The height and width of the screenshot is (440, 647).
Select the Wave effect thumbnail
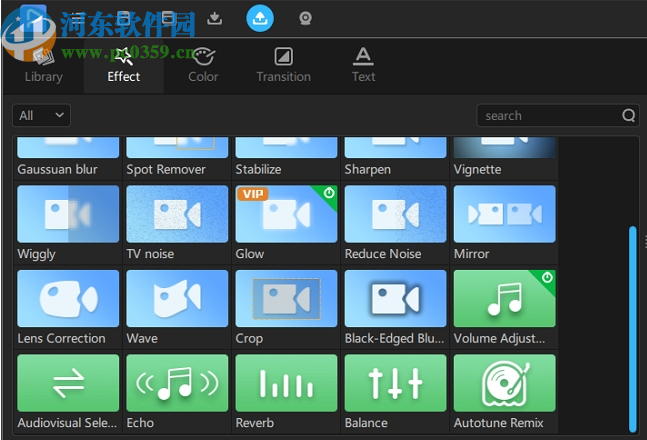pos(177,298)
